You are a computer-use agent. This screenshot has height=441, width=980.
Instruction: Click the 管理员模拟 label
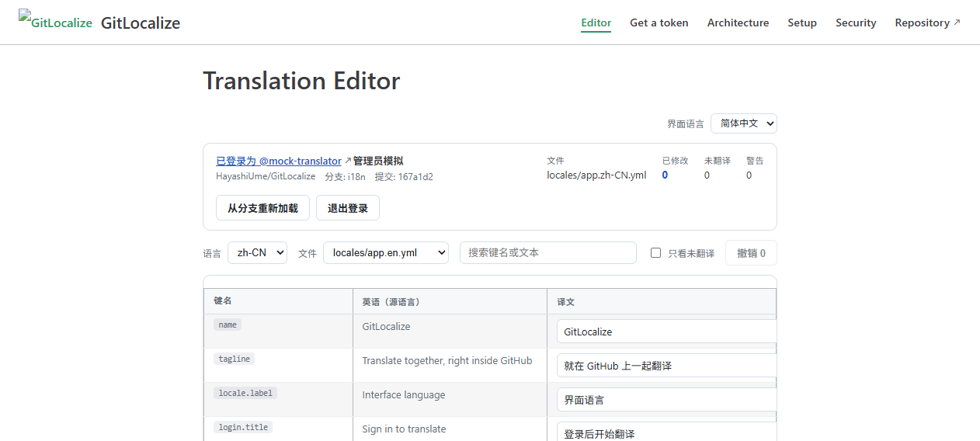click(x=378, y=161)
